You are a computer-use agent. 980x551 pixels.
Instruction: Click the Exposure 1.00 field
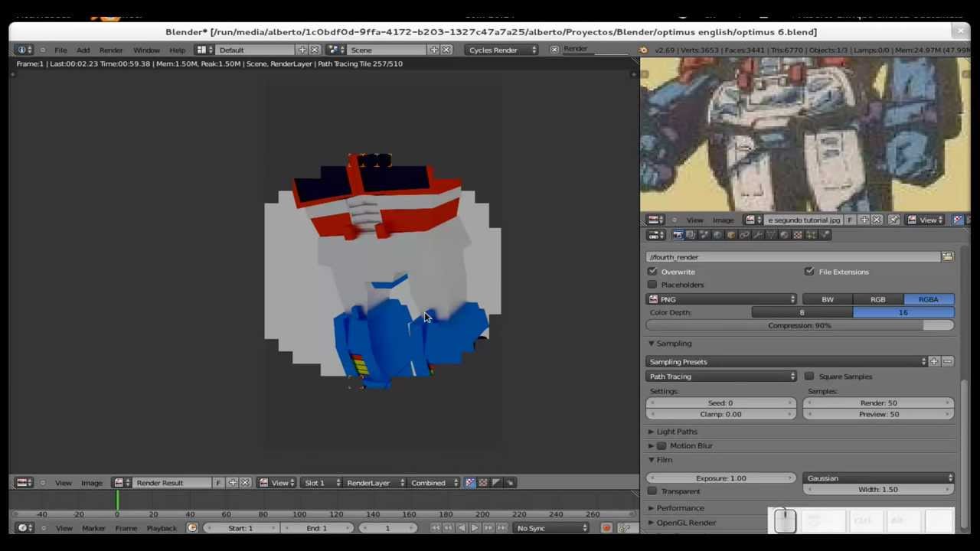coord(721,478)
